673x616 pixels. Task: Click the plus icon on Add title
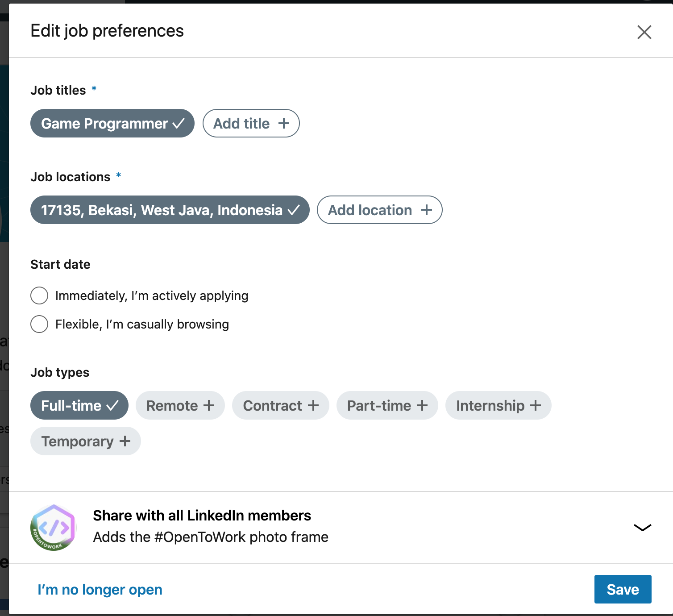pos(284,124)
